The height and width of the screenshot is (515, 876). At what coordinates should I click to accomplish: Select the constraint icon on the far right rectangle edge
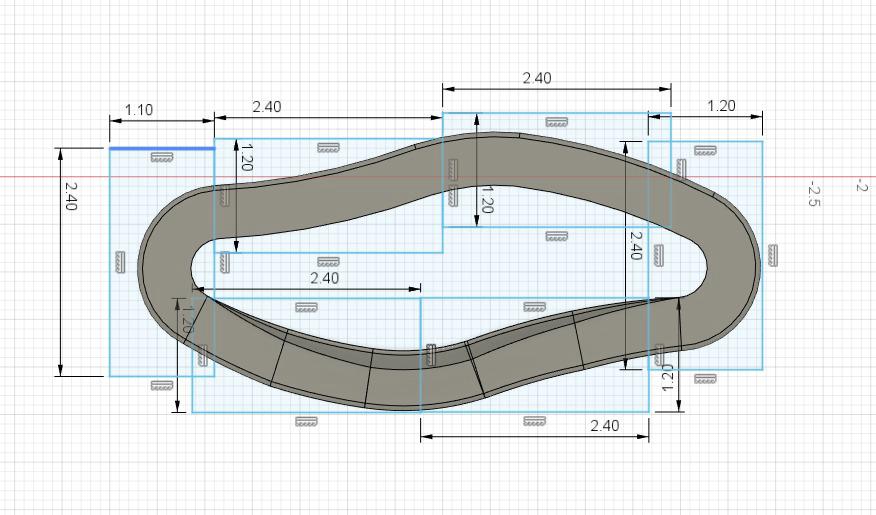tap(774, 258)
